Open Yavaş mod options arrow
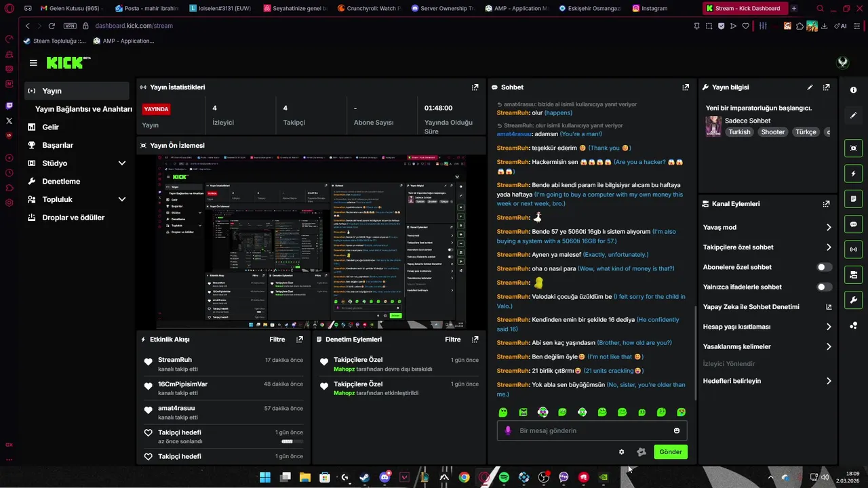Viewport: 868px width, 488px height. (x=829, y=228)
